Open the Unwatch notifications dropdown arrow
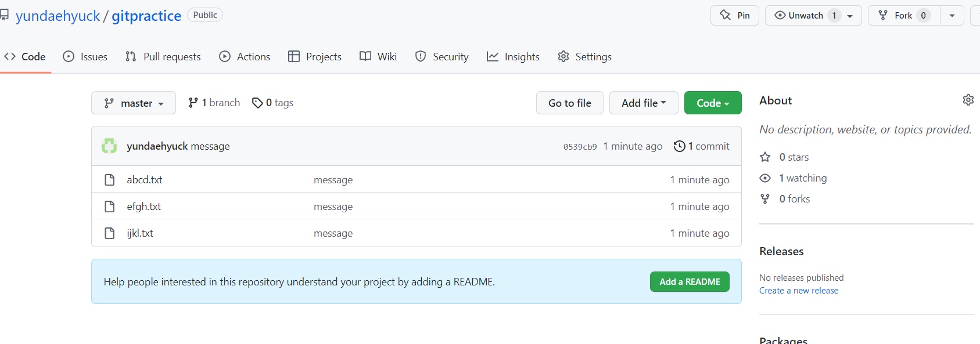Viewport: 980px width, 344px height. point(850,16)
